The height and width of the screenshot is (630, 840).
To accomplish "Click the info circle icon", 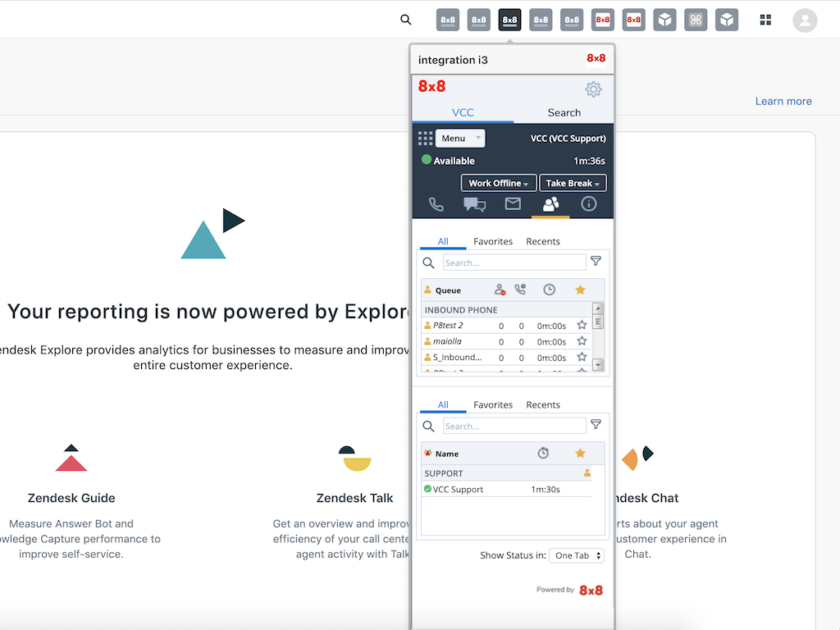I will [x=588, y=204].
